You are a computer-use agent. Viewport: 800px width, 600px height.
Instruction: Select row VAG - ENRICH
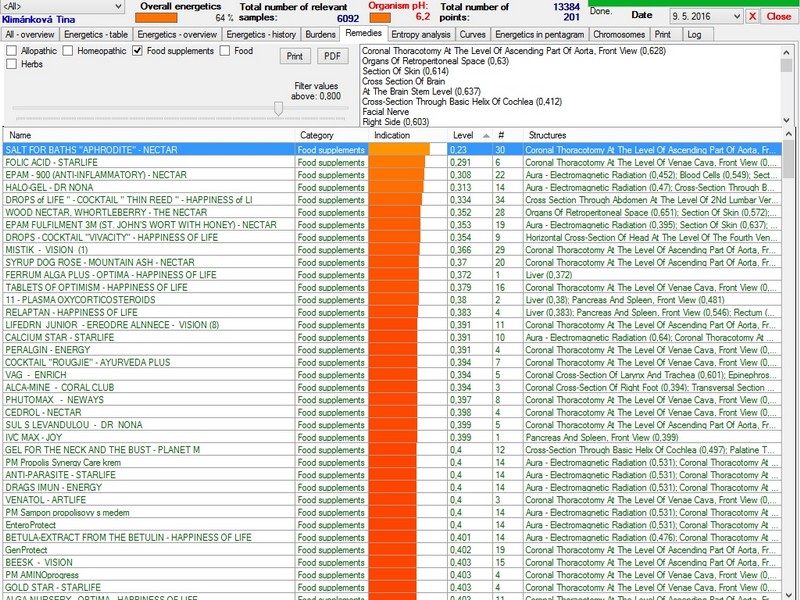tap(392, 374)
